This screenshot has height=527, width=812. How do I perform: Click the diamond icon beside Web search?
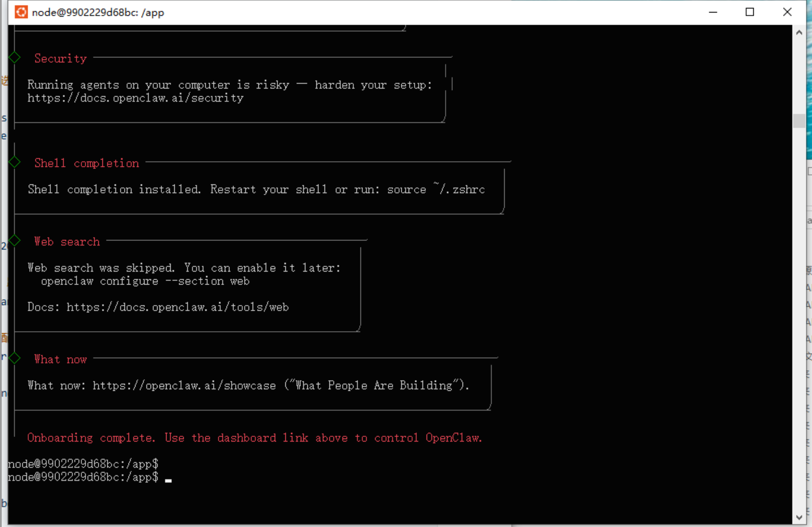click(14, 240)
